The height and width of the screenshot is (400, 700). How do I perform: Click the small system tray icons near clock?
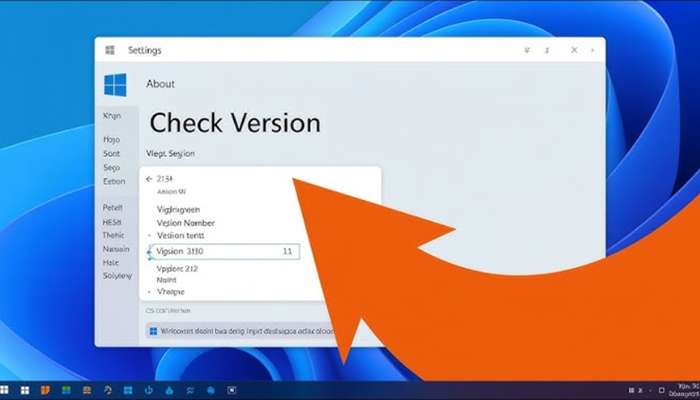pyautogui.click(x=635, y=391)
